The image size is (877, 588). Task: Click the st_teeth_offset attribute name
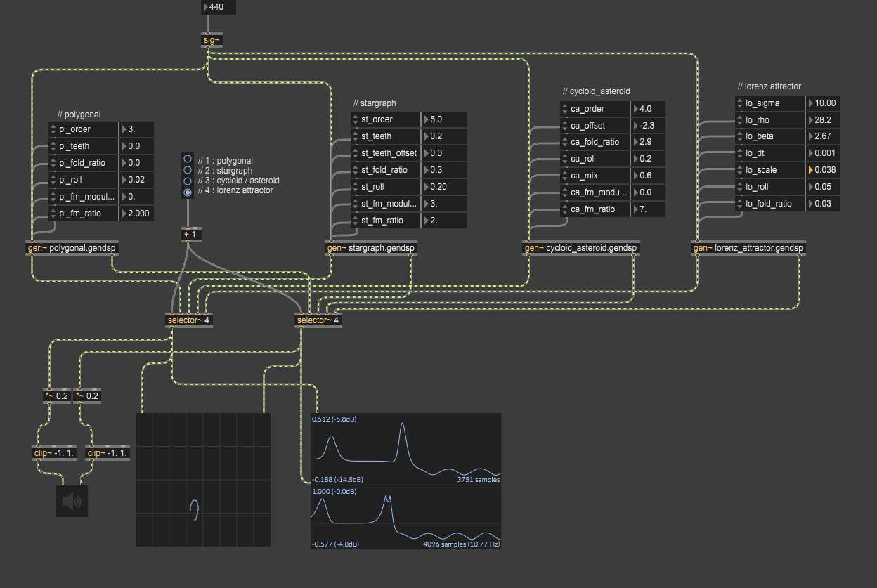389,153
